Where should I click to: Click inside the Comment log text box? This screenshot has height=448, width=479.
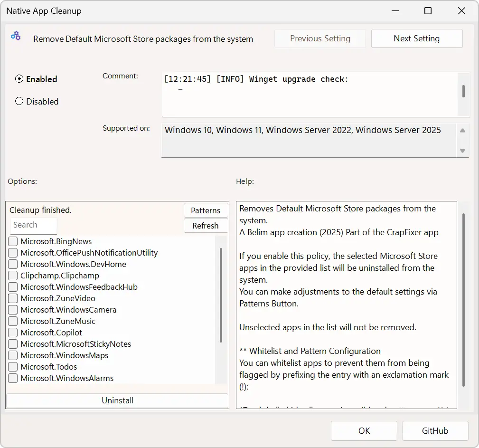[310, 95]
